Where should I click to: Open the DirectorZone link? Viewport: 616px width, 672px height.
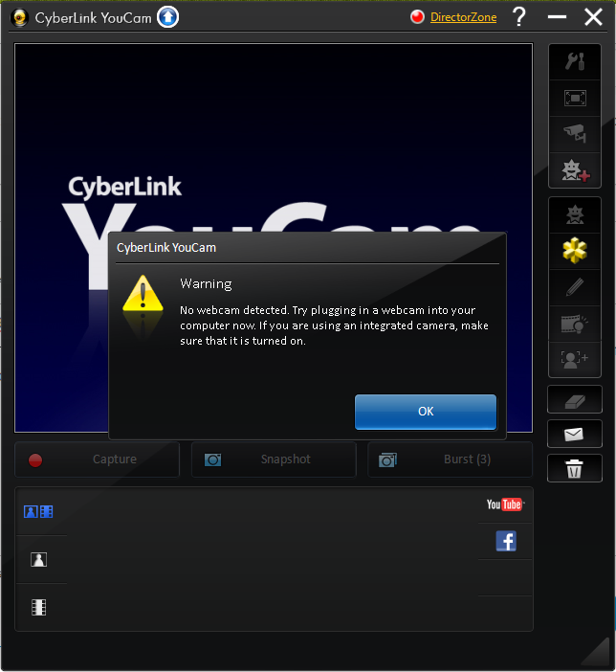tap(463, 17)
